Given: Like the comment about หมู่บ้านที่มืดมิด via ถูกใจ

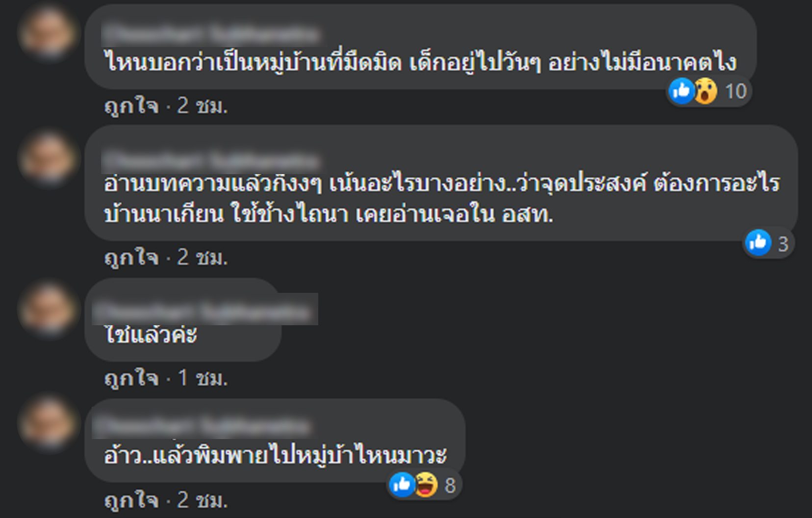Looking at the screenshot, I should point(131,105).
